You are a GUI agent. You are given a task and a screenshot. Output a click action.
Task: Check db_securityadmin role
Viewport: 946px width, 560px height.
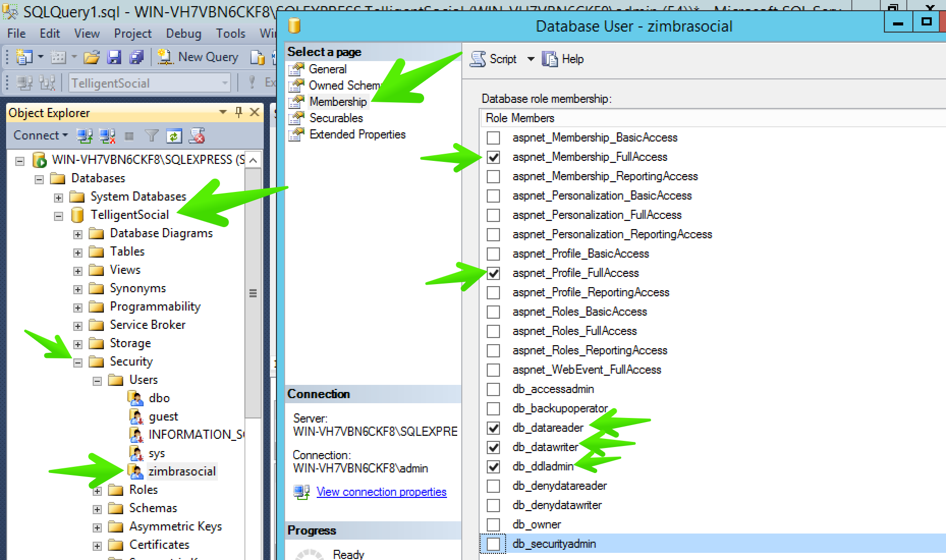(x=493, y=544)
